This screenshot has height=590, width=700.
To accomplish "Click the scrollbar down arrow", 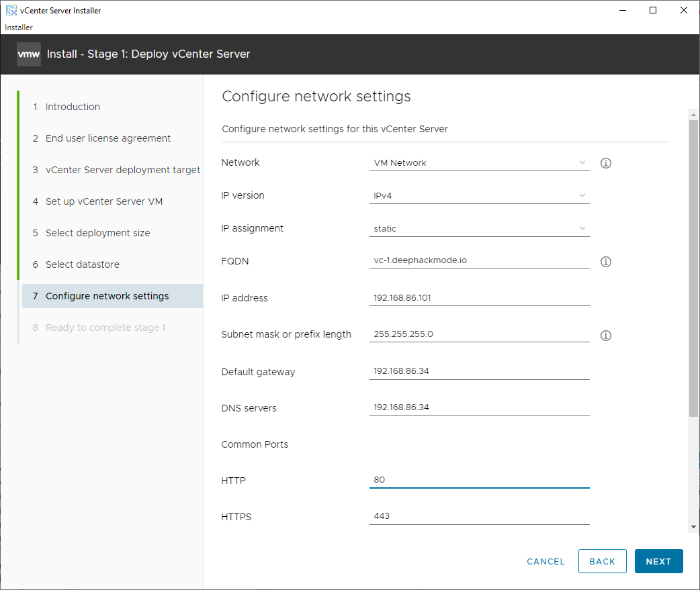I will pos(693,527).
